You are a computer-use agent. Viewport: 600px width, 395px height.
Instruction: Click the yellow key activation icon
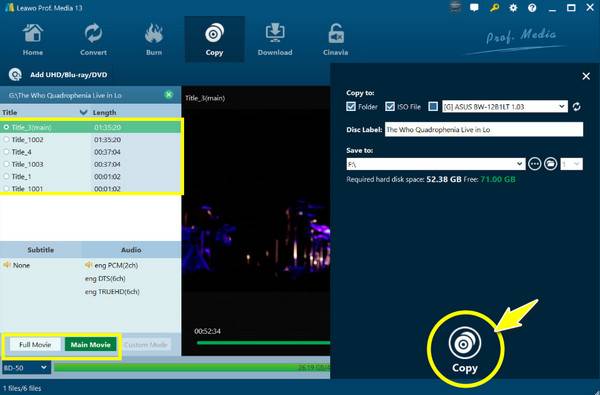[494, 7]
